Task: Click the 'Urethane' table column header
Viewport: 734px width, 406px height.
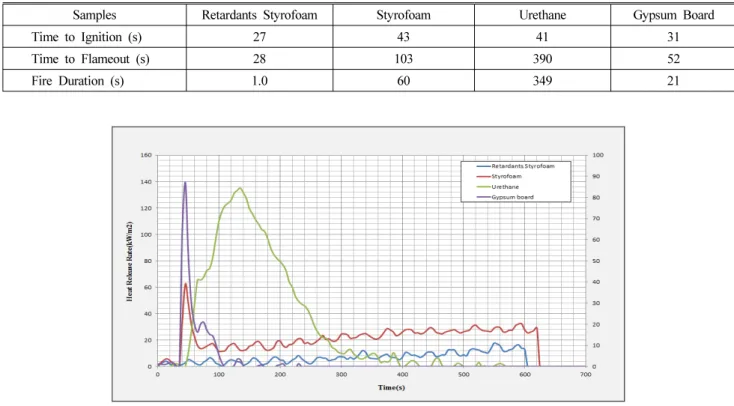Action: 543,15
